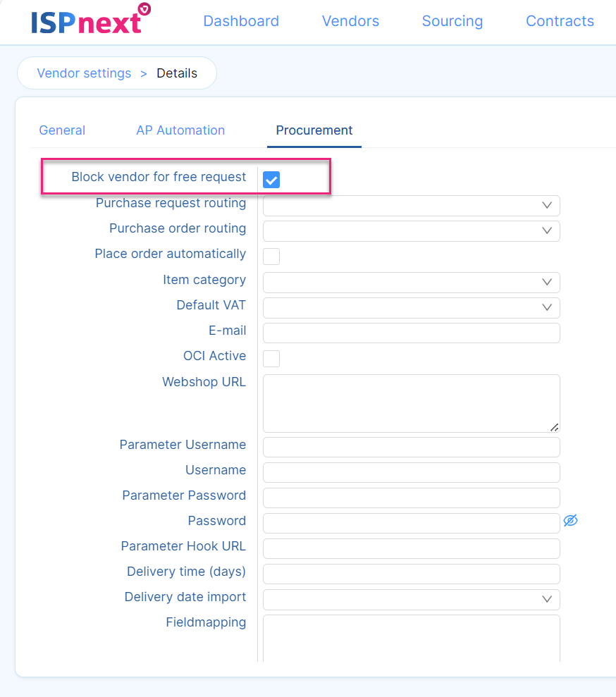
Task: Click Vendor settings breadcrumb link
Action: point(84,73)
